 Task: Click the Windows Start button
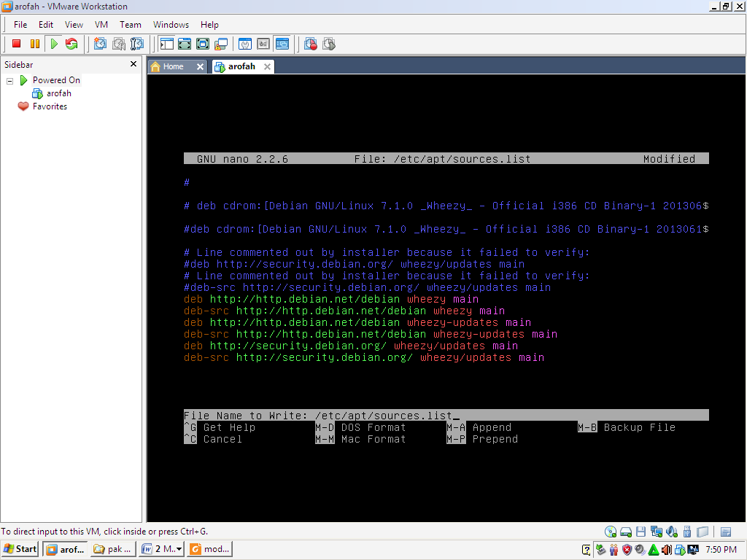pos(18,549)
